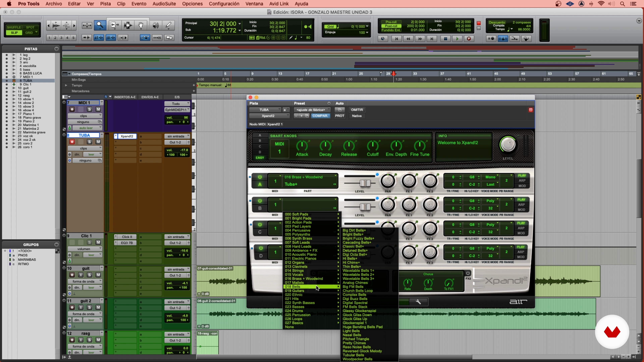Arm recording with the transport Record button

point(469,39)
